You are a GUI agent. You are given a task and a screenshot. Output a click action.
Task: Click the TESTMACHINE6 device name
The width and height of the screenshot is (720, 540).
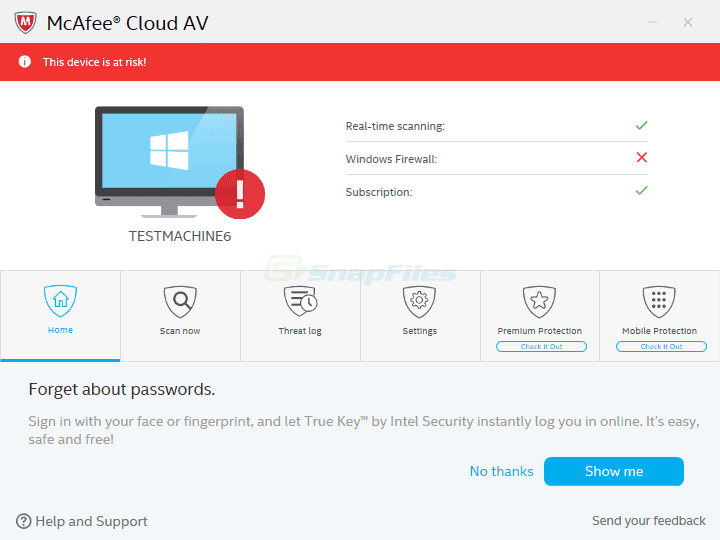point(180,236)
